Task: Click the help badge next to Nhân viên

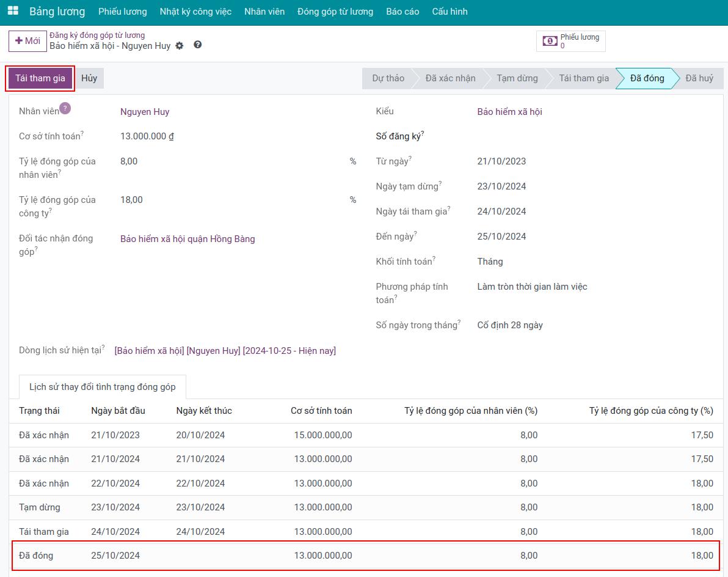Action: (x=65, y=108)
